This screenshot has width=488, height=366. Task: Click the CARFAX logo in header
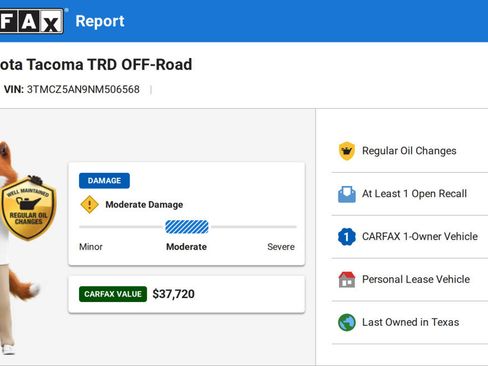coord(32,21)
